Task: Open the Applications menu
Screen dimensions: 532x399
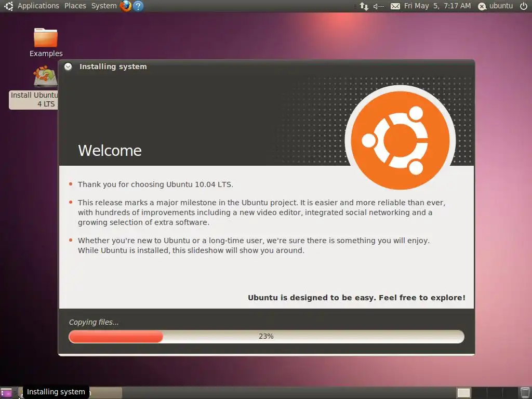Action: [x=38, y=6]
